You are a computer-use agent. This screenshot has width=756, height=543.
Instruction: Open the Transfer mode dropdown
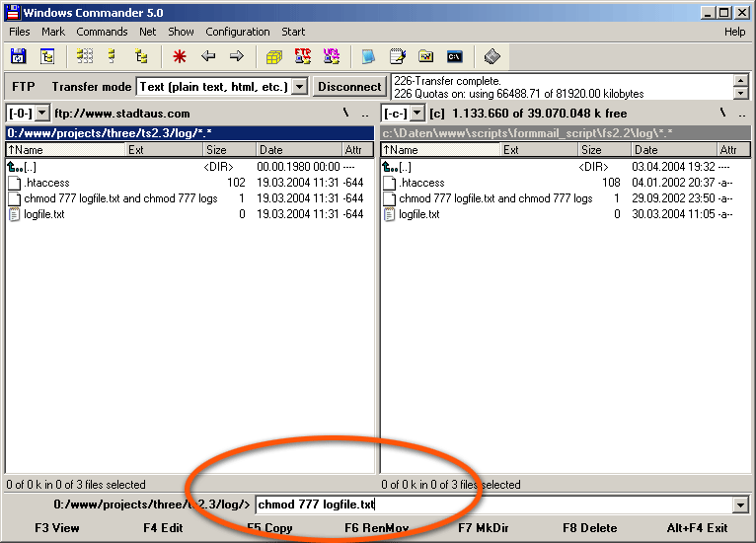(300, 87)
